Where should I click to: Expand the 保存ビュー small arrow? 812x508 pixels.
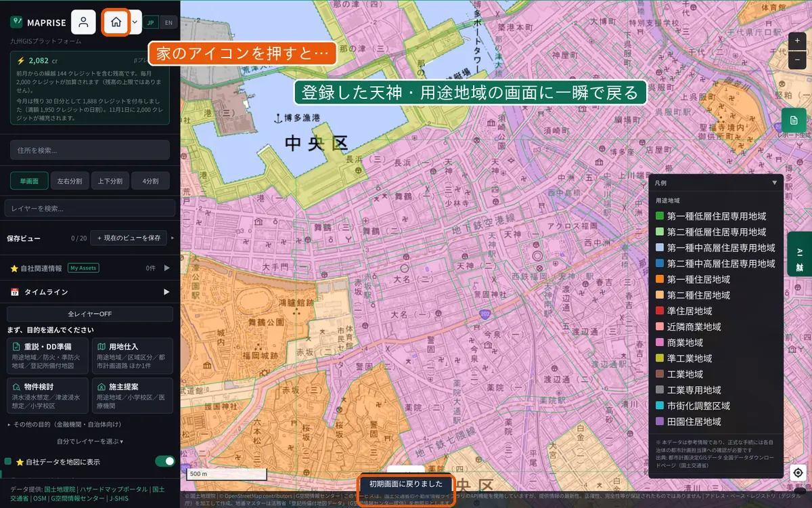(173, 238)
